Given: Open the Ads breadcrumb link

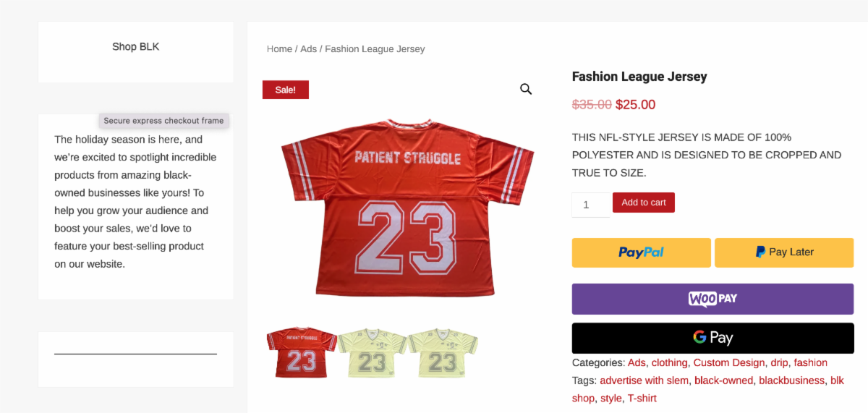Looking at the screenshot, I should (309, 49).
